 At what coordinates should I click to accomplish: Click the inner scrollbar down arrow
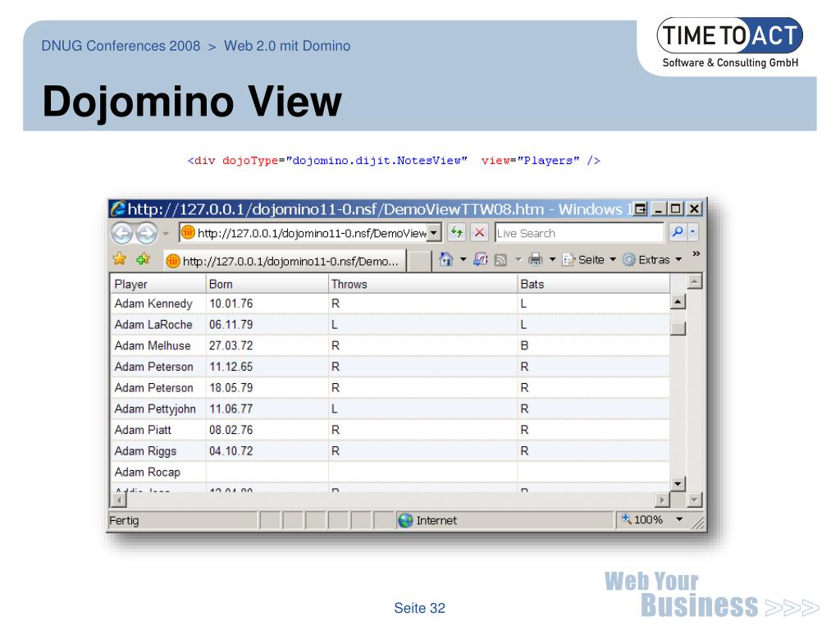point(678,484)
